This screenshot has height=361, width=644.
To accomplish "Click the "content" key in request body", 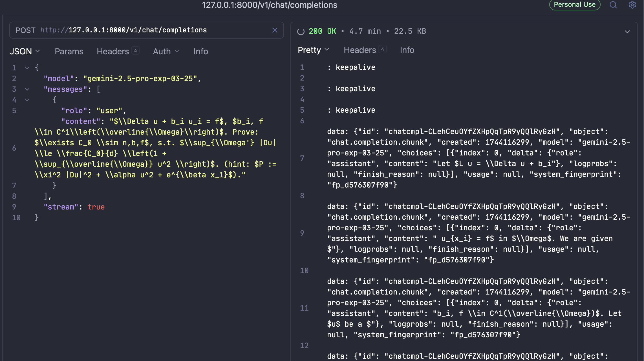I will coord(81,121).
